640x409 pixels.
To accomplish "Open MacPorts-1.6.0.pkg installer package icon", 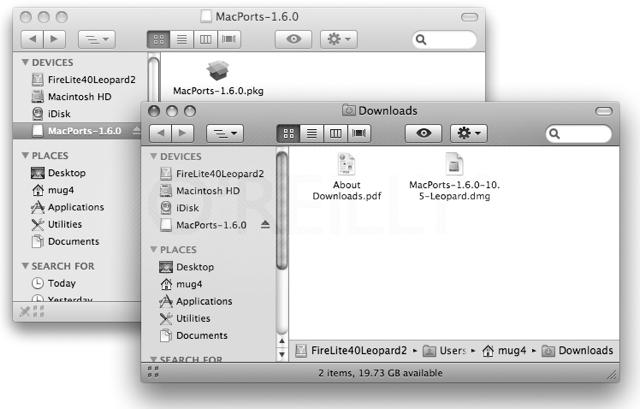I will (x=218, y=71).
